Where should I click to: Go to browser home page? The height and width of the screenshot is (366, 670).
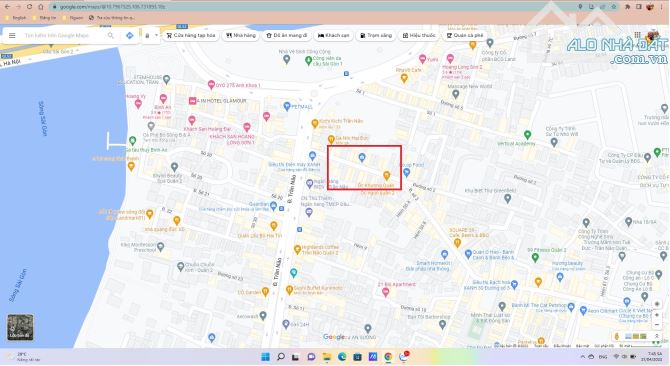(x=41, y=7)
